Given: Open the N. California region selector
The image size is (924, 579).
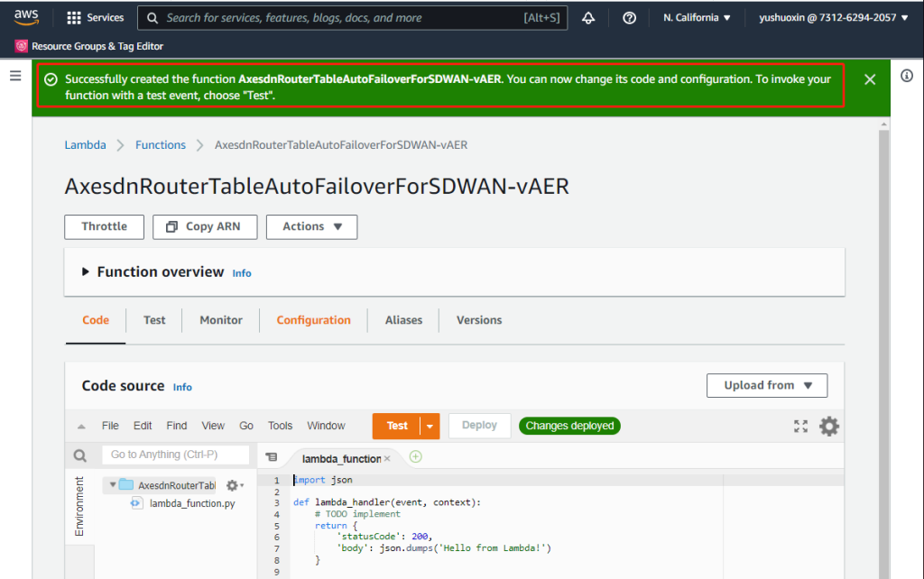Looking at the screenshot, I should coord(697,18).
